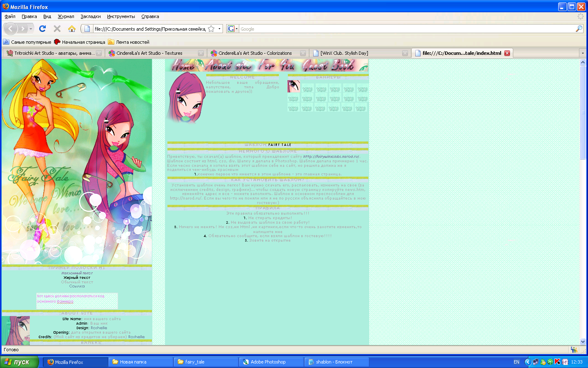The height and width of the screenshot is (368, 588).
Task: Follow the fairywinxclubs.narod.ru link
Action: tap(331, 157)
